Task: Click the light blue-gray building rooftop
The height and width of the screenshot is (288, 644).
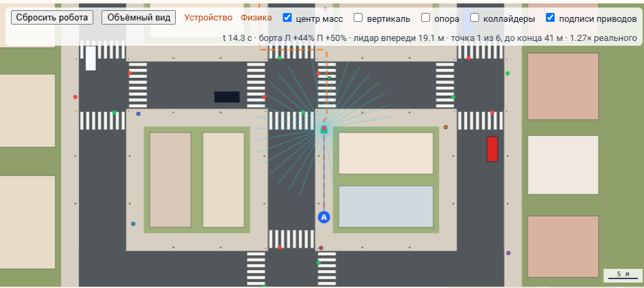Action: click(386, 207)
